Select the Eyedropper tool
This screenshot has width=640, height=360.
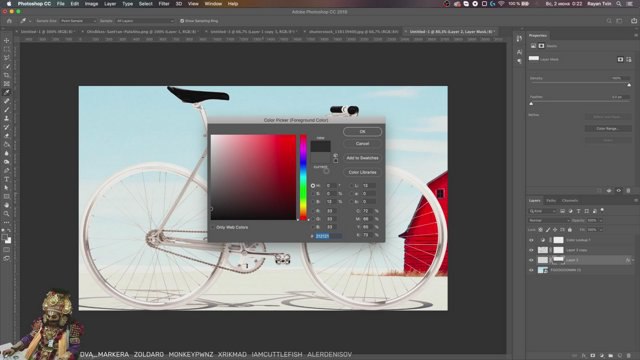coord(7,92)
